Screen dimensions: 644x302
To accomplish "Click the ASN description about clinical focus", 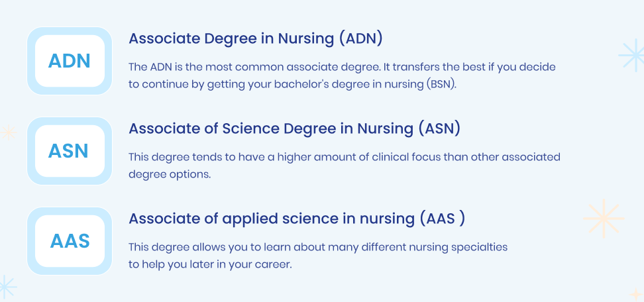I will pyautogui.click(x=345, y=166).
